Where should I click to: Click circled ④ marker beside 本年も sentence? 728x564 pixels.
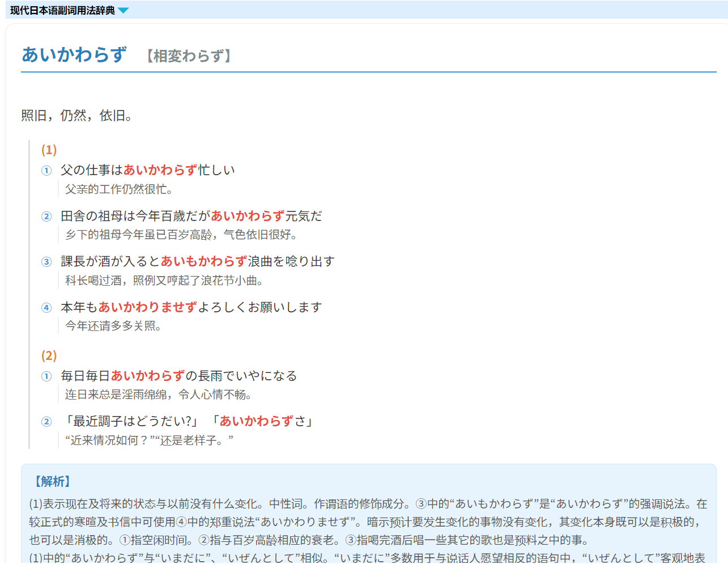[46, 308]
